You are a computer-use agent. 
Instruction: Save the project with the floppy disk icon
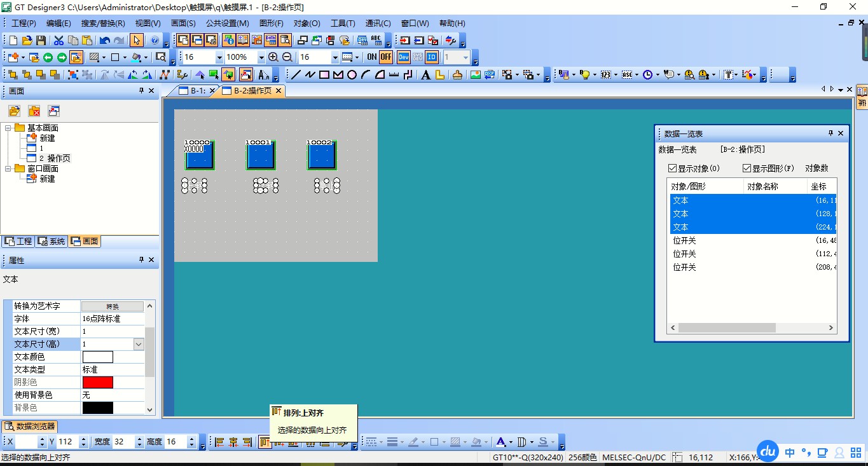(41, 40)
